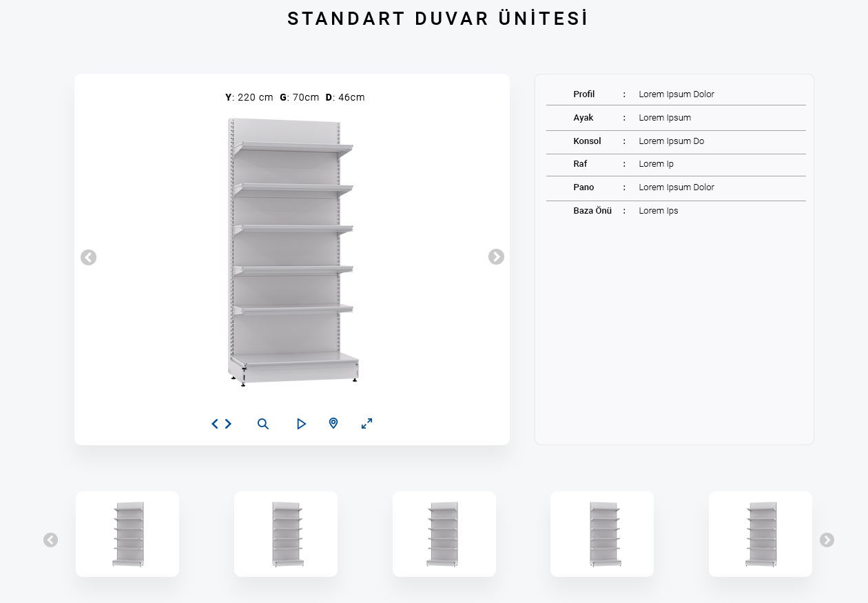The width and height of the screenshot is (868, 603).
Task: Select the second shelf thumbnail
Action: (x=286, y=534)
